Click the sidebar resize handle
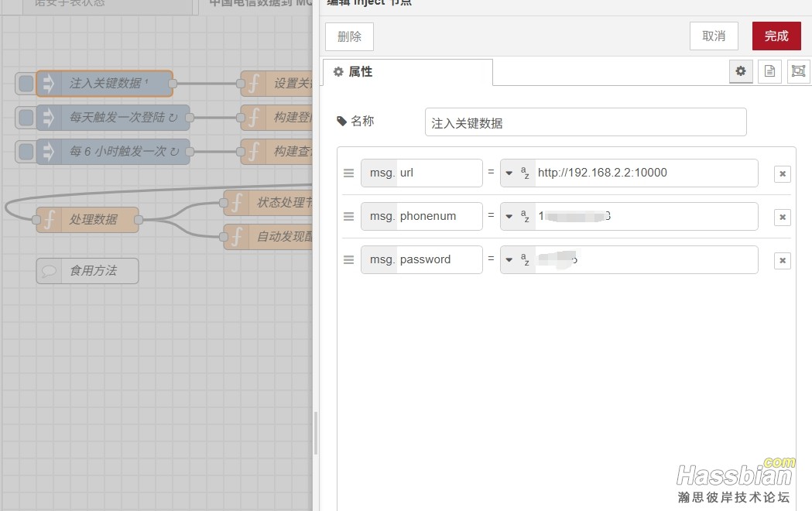Screen dimensions: 812x511 (316, 434)
